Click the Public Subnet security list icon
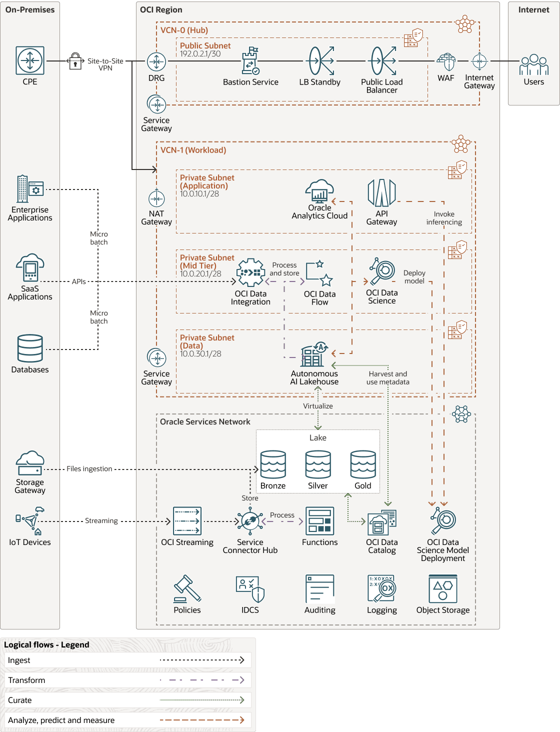 tap(413, 38)
